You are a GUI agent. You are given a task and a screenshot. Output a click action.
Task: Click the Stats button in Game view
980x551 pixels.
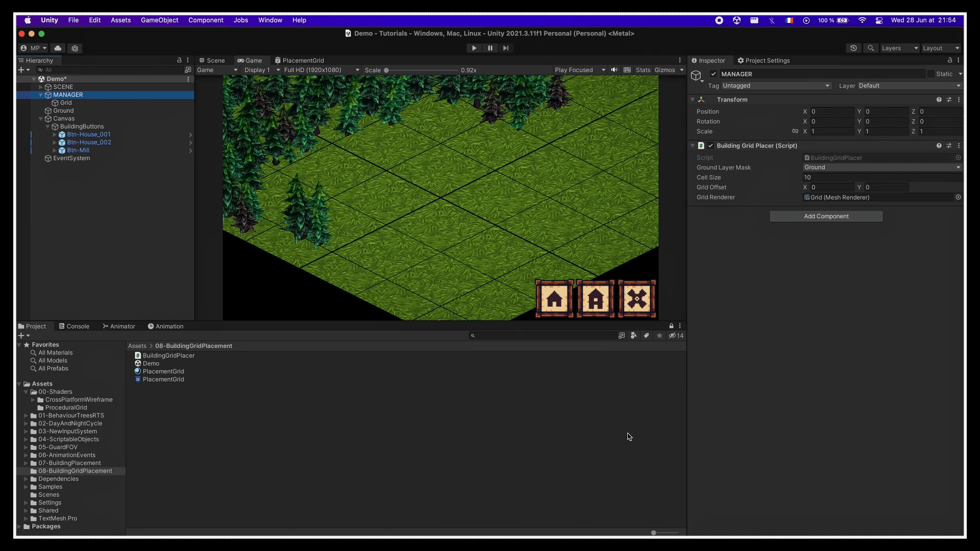(x=643, y=70)
